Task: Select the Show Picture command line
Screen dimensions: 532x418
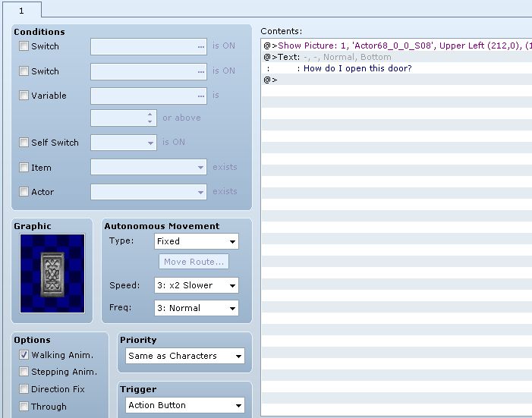Action: [x=397, y=46]
